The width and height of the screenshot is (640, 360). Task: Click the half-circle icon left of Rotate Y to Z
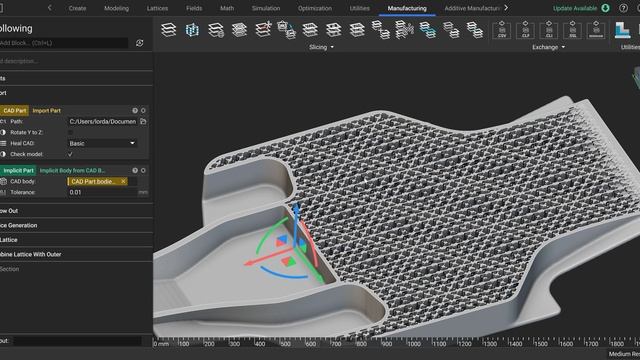(x=3, y=132)
